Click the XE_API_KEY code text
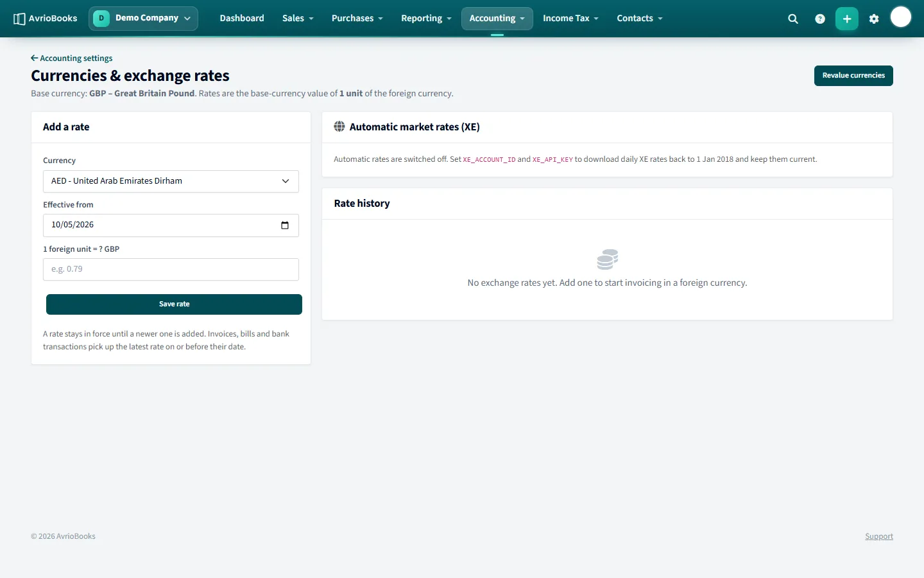 (x=552, y=160)
